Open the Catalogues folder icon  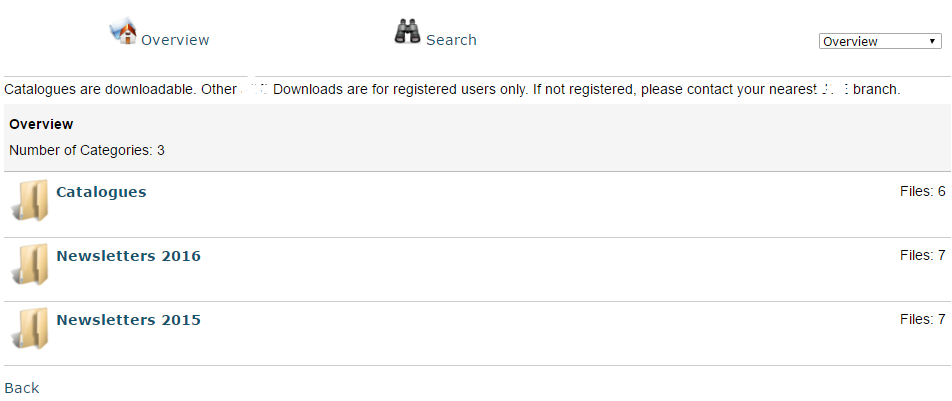click(30, 200)
